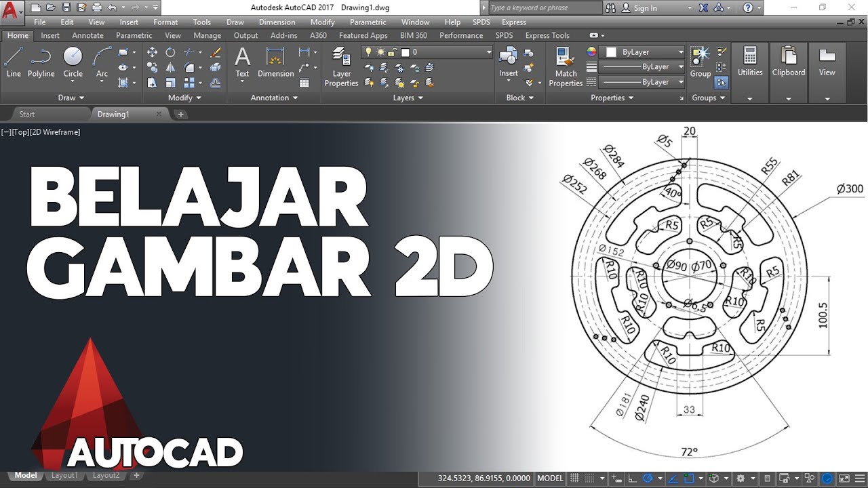The width and height of the screenshot is (868, 488).
Task: Click the Group tool icon
Action: 701,62
